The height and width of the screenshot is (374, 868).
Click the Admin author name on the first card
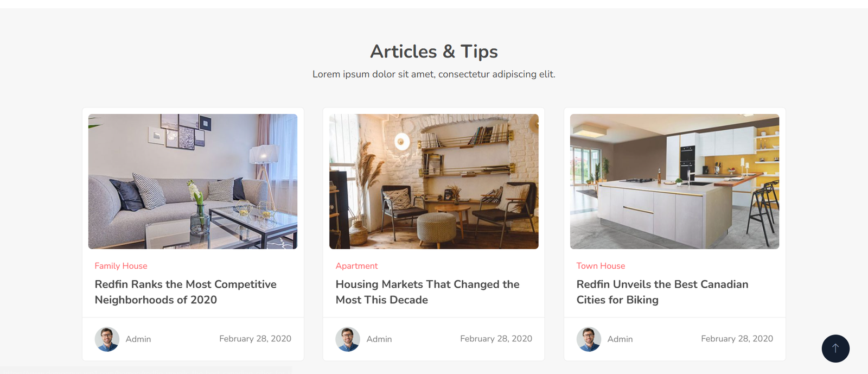click(x=138, y=339)
